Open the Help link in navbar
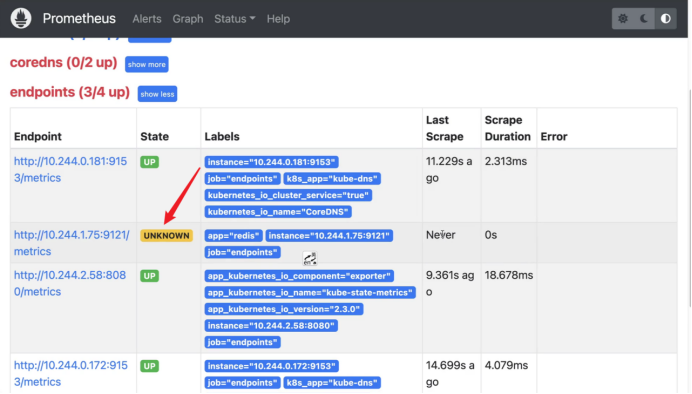Viewport: 692px width, 394px height. point(278,19)
